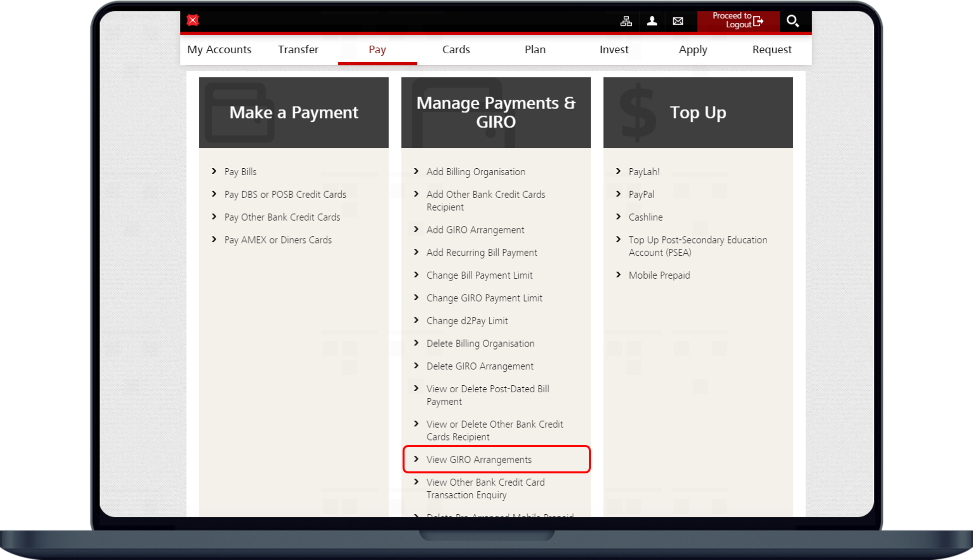Click the chevron beside PayLah!
This screenshot has width=973, height=560.
coord(618,171)
